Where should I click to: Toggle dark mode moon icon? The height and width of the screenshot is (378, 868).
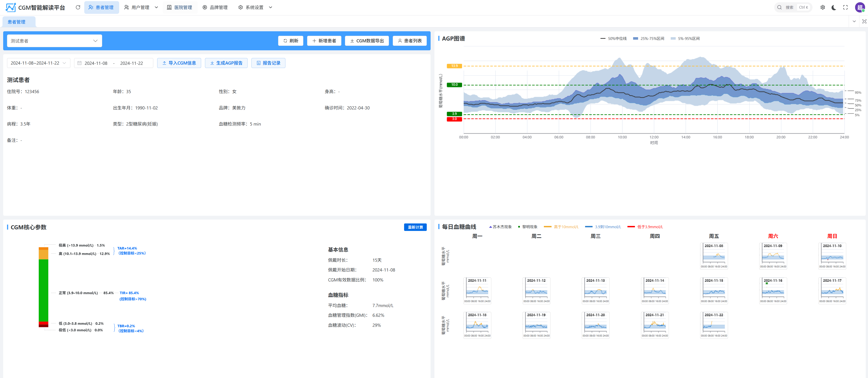pos(834,7)
